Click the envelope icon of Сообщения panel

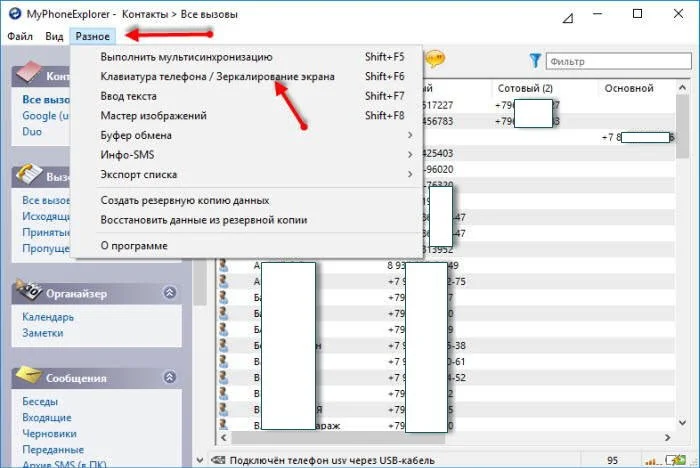point(29,375)
